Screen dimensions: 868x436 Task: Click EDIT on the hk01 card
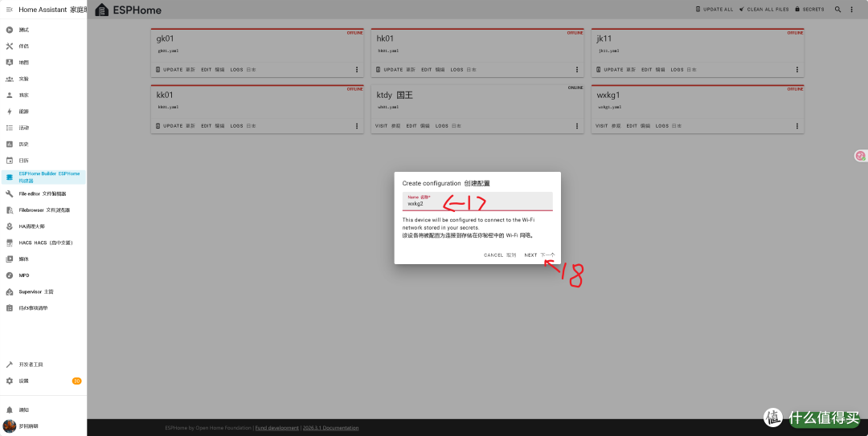pos(433,70)
